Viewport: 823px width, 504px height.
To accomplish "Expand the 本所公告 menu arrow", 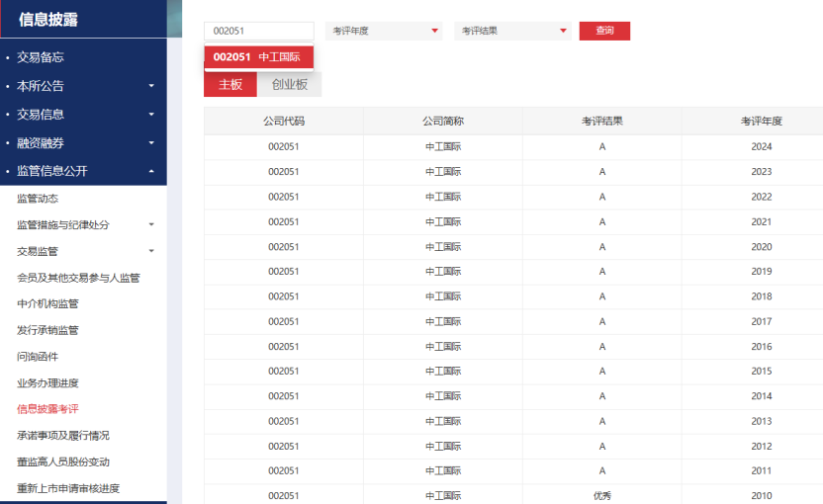I will [x=151, y=86].
